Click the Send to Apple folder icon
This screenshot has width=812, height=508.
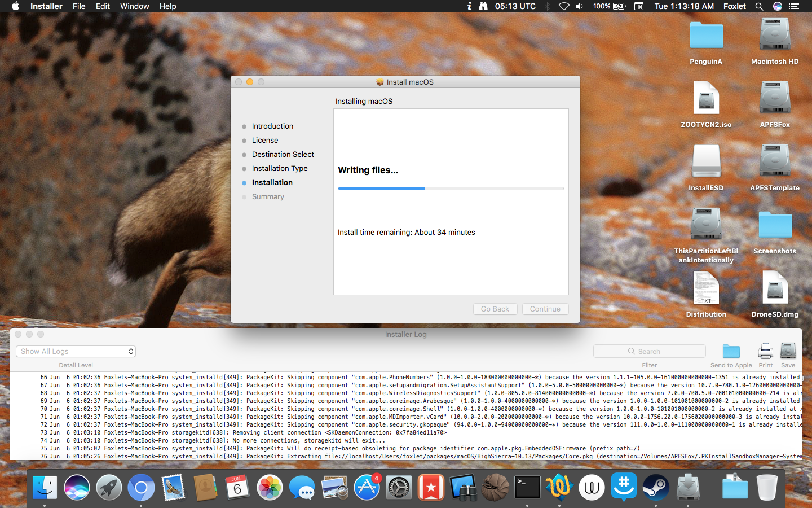[731, 351]
